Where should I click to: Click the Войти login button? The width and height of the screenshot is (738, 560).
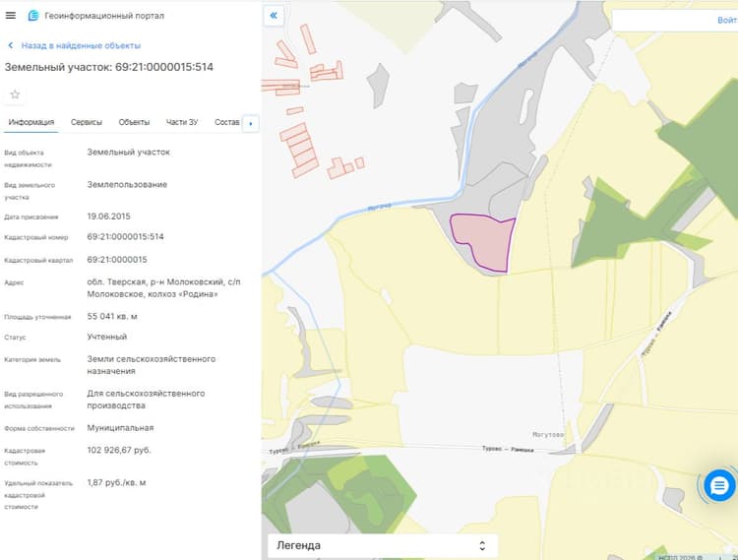tap(727, 21)
